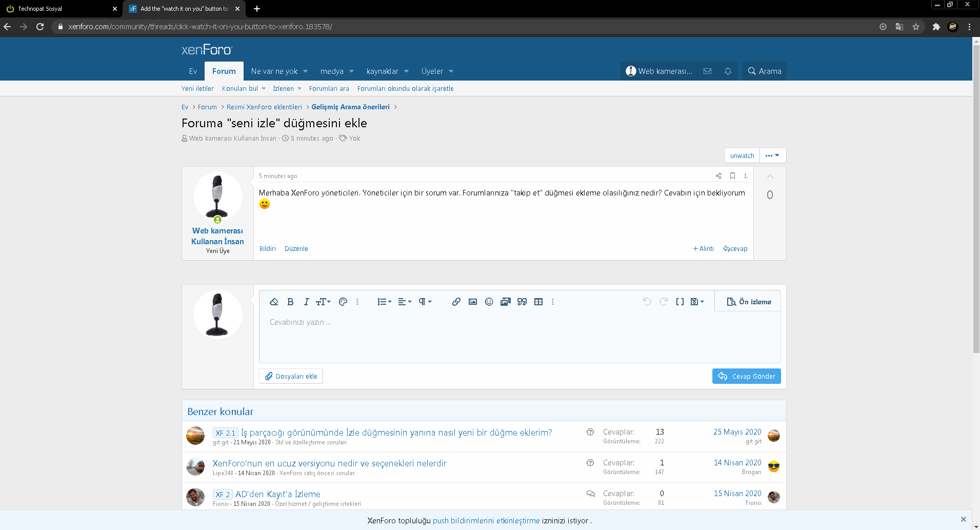Viewport: 980px width, 530px height.
Task: Bookmark the first post
Action: coord(733,176)
